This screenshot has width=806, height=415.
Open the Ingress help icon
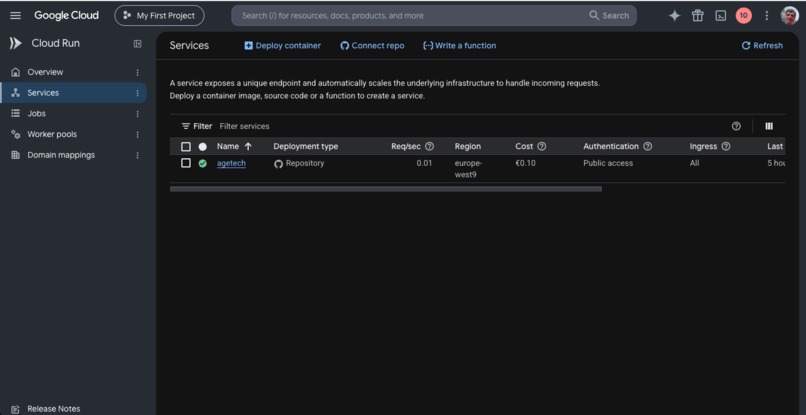[726, 146]
